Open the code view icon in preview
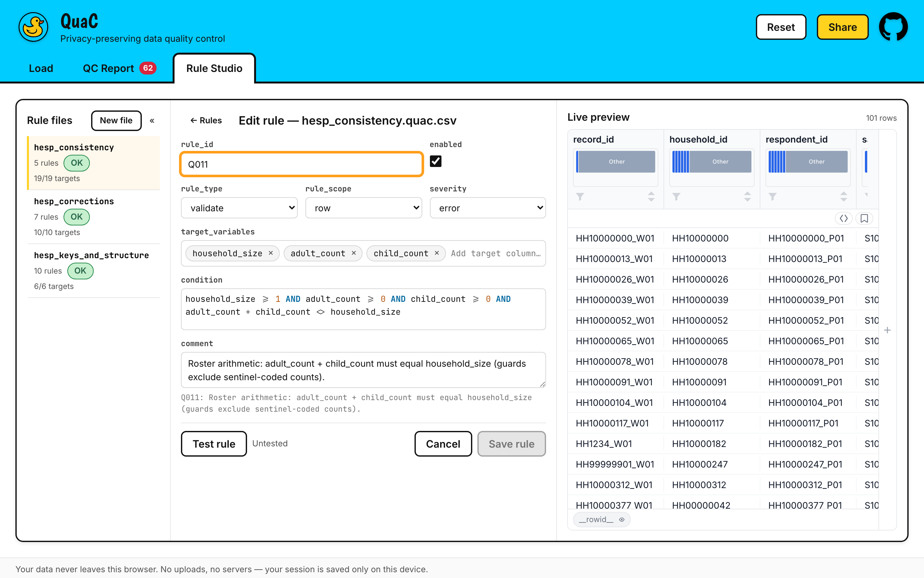The width and height of the screenshot is (924, 578). pos(844,218)
